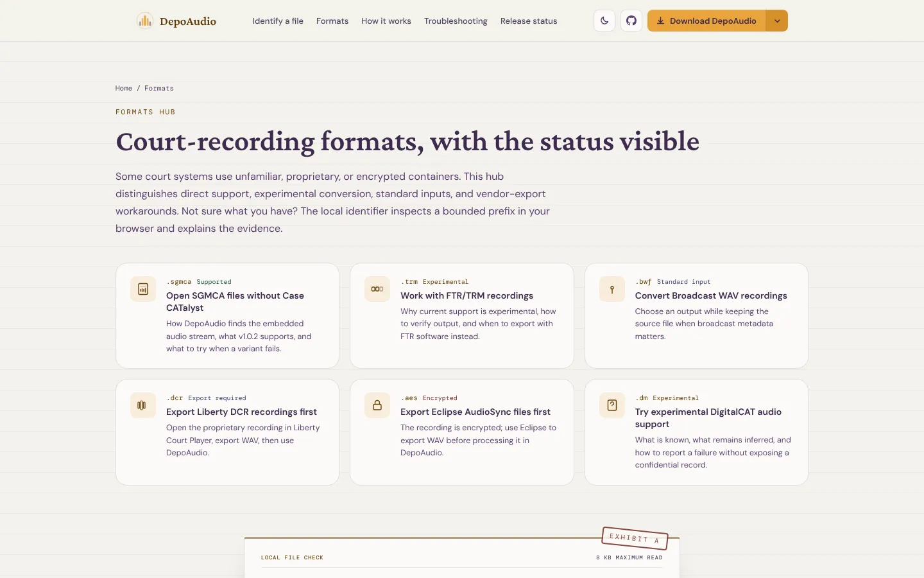This screenshot has height=578, width=924.
Task: Click the DepoAudio brand name text
Action: point(188,21)
